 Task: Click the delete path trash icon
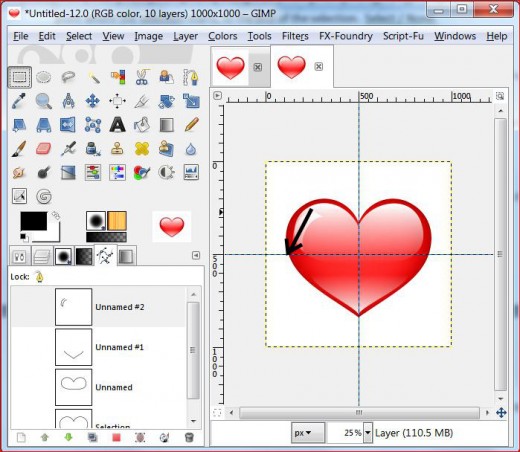click(189, 437)
